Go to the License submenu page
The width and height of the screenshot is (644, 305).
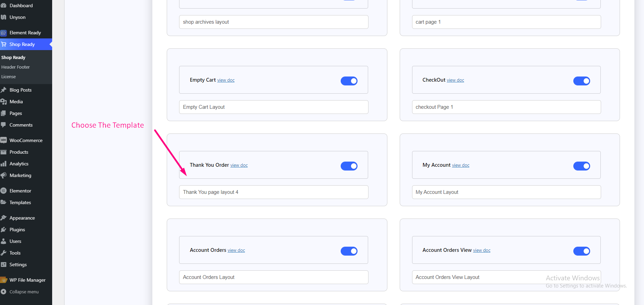[9, 77]
